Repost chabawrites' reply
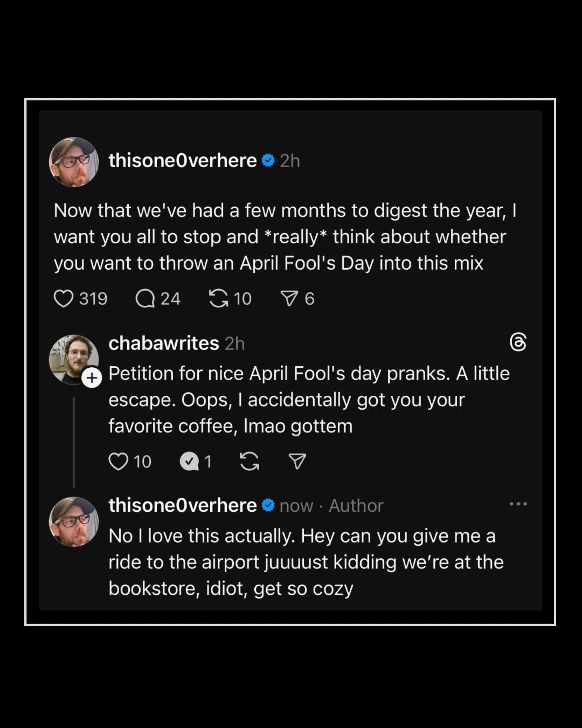582x728 pixels. pos(249,462)
